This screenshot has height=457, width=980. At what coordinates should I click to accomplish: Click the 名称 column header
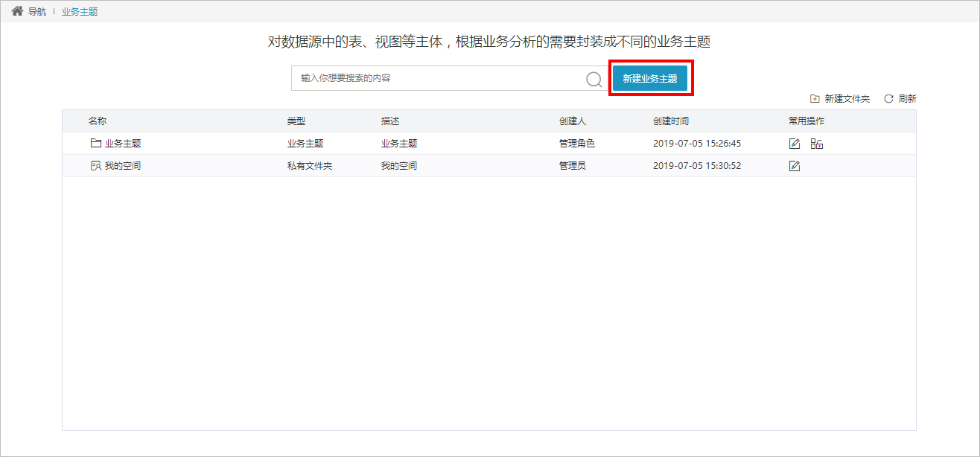click(98, 121)
